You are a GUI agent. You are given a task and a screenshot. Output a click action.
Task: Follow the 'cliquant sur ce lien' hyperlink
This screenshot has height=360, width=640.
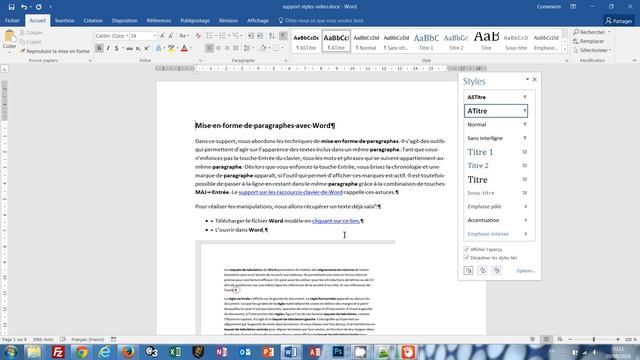click(336, 221)
